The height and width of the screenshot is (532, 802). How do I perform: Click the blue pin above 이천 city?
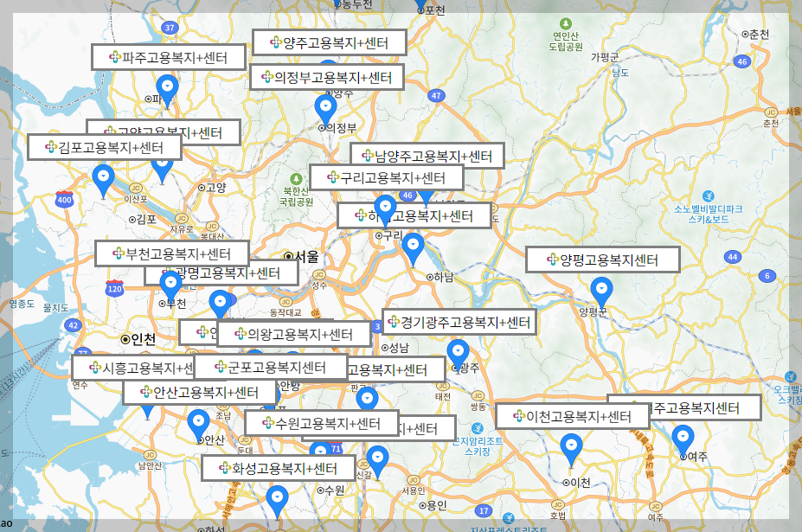click(x=571, y=449)
